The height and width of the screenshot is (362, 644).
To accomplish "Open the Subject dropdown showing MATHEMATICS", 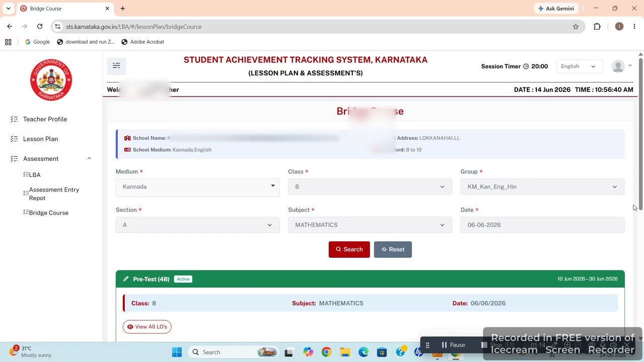I will 370,225.
